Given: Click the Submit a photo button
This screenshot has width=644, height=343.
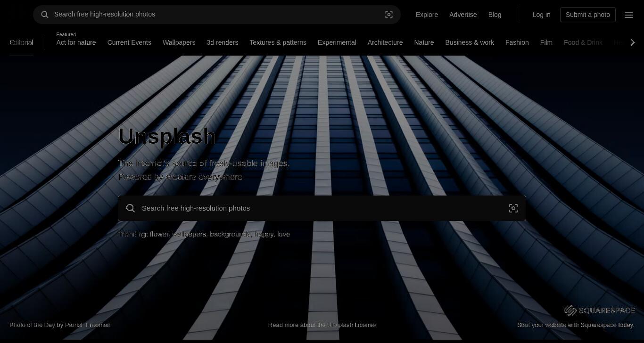Looking at the screenshot, I should click(x=588, y=15).
